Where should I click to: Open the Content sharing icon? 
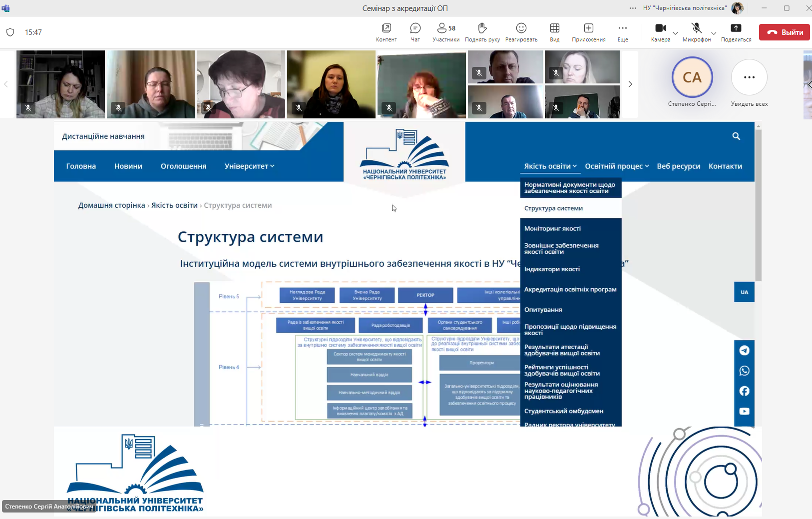pyautogui.click(x=386, y=28)
